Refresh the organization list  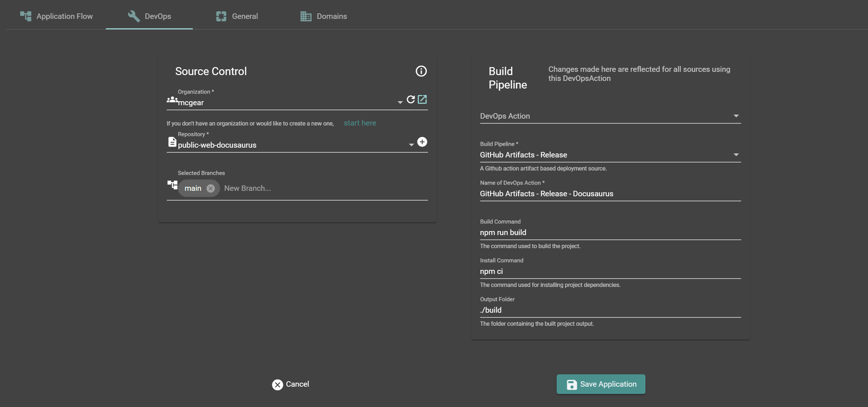[x=411, y=99]
